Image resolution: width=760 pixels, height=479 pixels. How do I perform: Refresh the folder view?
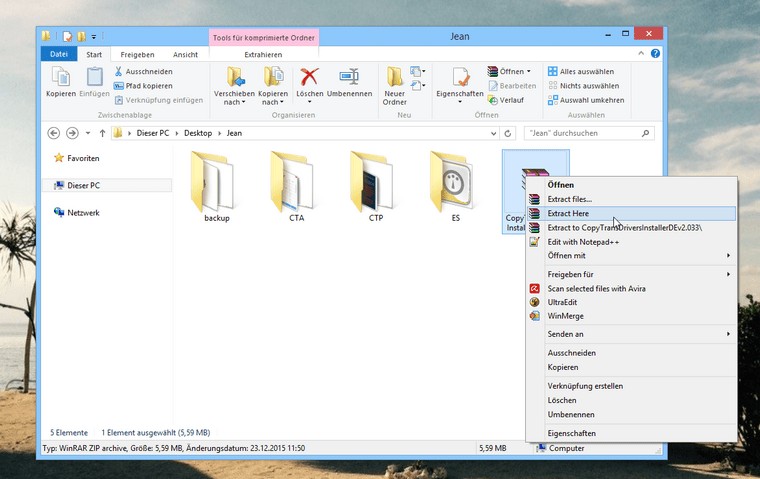507,133
